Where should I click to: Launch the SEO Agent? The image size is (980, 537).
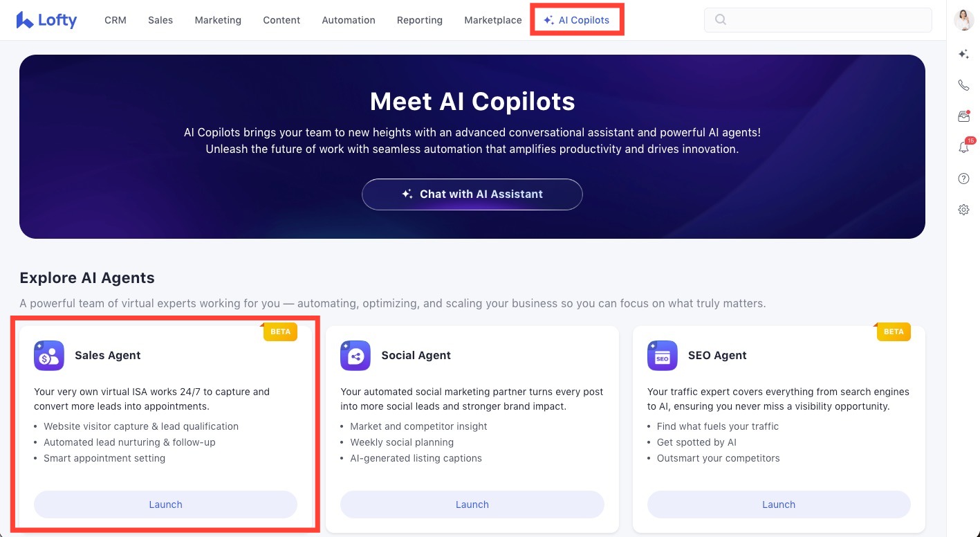(x=779, y=504)
